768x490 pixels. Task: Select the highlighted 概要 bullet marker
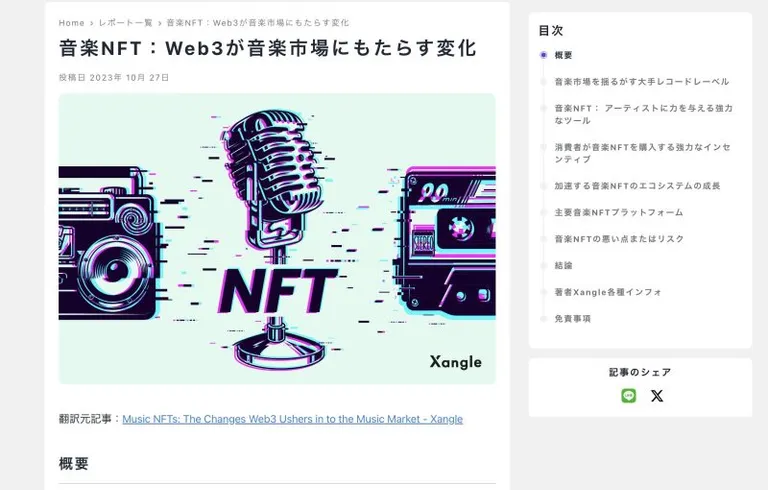(543, 55)
